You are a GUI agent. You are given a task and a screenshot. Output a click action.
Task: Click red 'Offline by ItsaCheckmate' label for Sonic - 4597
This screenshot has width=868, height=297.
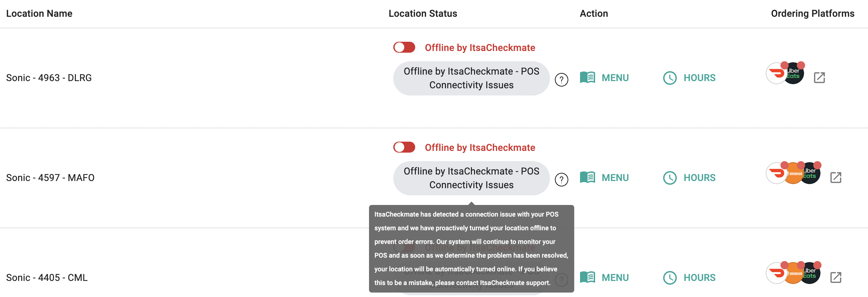(480, 147)
